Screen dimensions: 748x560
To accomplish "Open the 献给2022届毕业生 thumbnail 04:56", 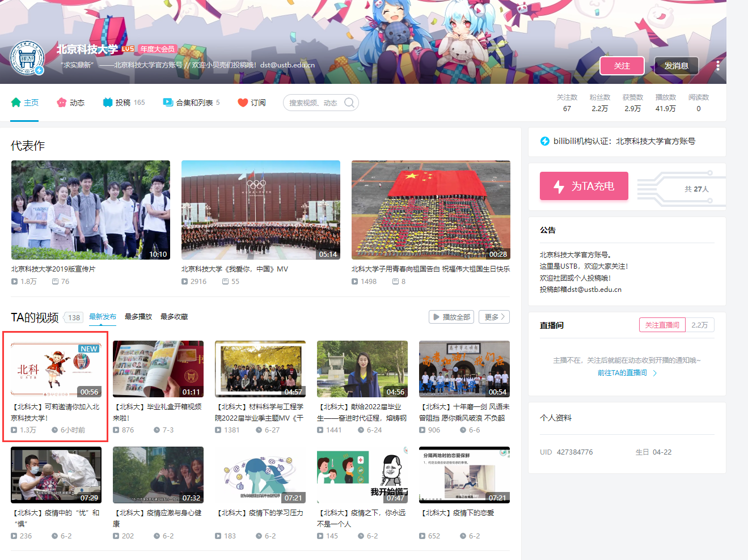I will pos(362,369).
